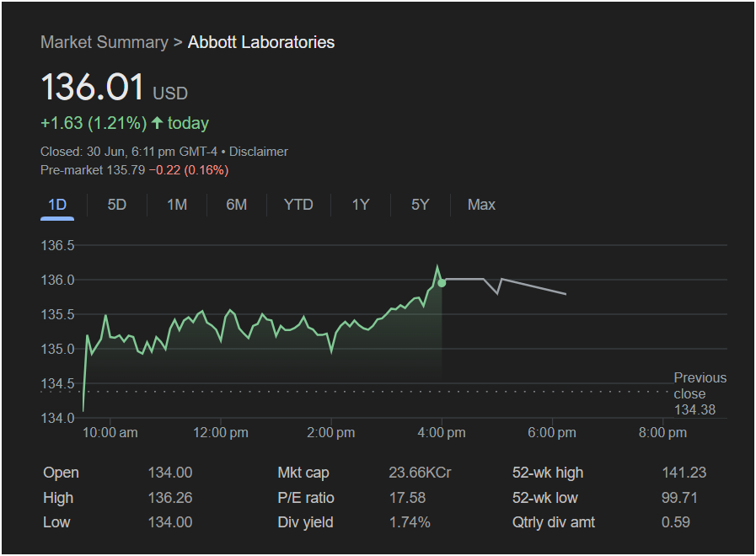Click the 52-wk low value 99.71

click(679, 498)
